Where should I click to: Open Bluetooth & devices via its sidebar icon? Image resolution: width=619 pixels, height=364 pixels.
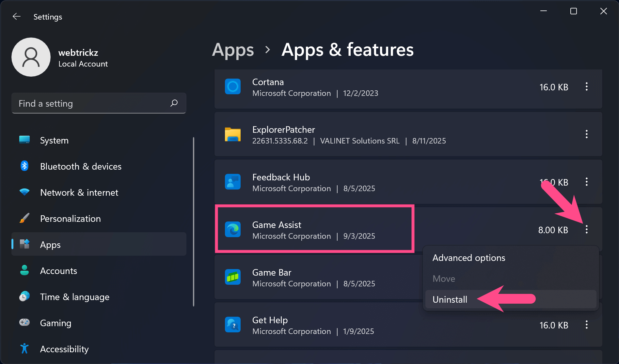coord(24,166)
